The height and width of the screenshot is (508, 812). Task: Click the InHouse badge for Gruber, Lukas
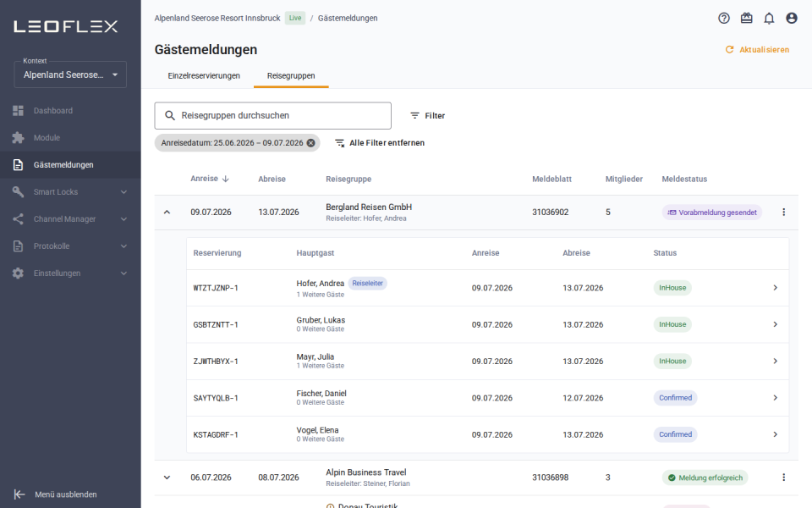coord(672,324)
